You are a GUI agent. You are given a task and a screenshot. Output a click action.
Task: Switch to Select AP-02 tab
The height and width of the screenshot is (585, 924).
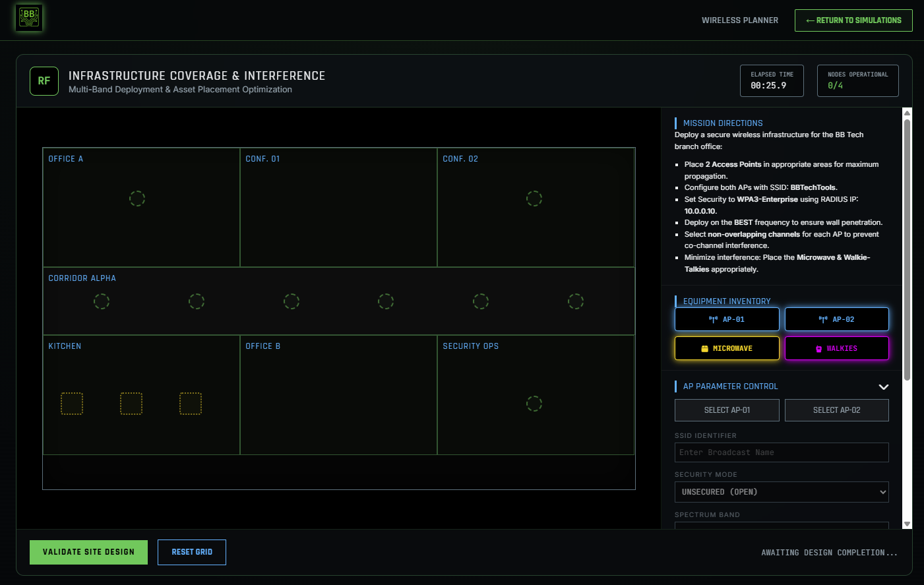point(836,410)
